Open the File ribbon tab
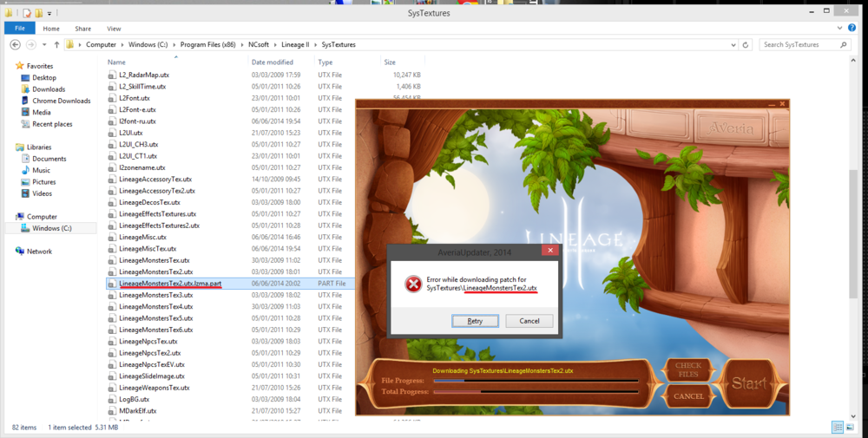868x438 pixels. point(19,29)
